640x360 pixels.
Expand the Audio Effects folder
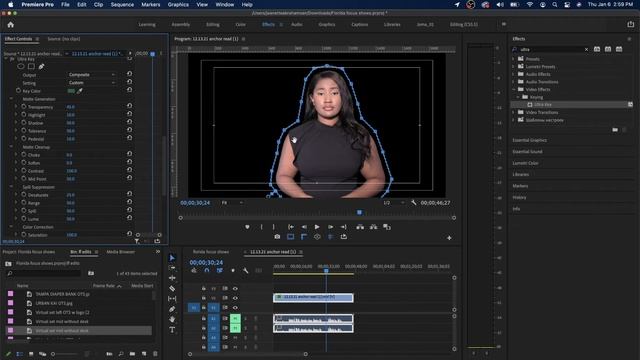[513, 74]
